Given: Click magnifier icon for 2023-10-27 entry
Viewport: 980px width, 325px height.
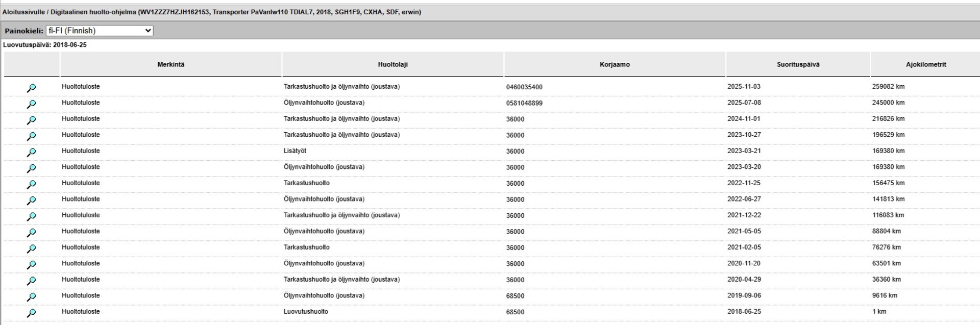Looking at the screenshot, I should (31, 136).
